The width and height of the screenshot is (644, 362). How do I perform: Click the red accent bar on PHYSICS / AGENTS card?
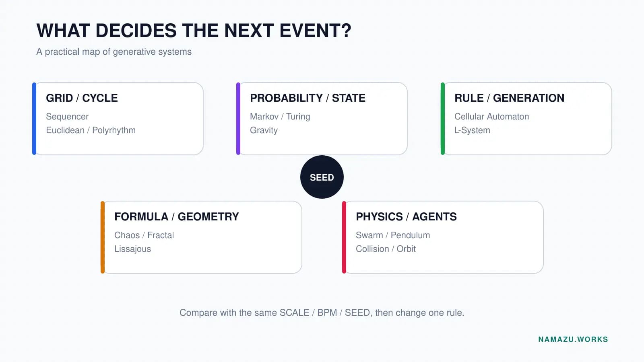tap(344, 237)
